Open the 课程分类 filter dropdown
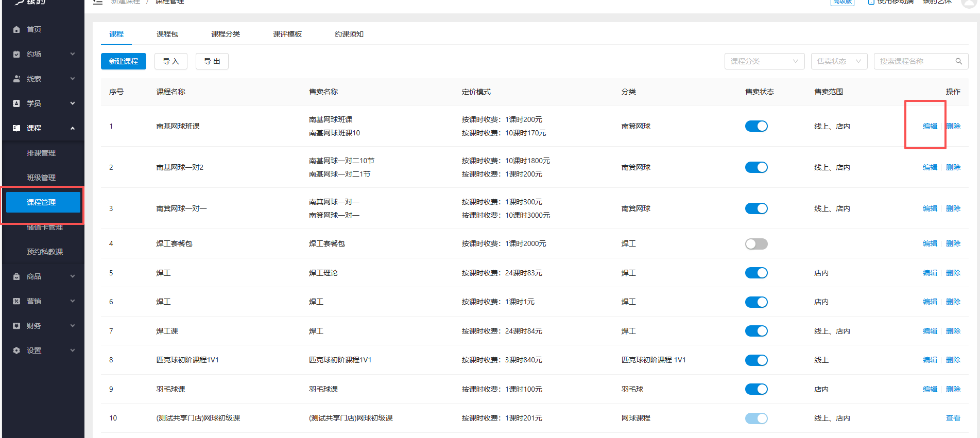 pyautogui.click(x=764, y=61)
